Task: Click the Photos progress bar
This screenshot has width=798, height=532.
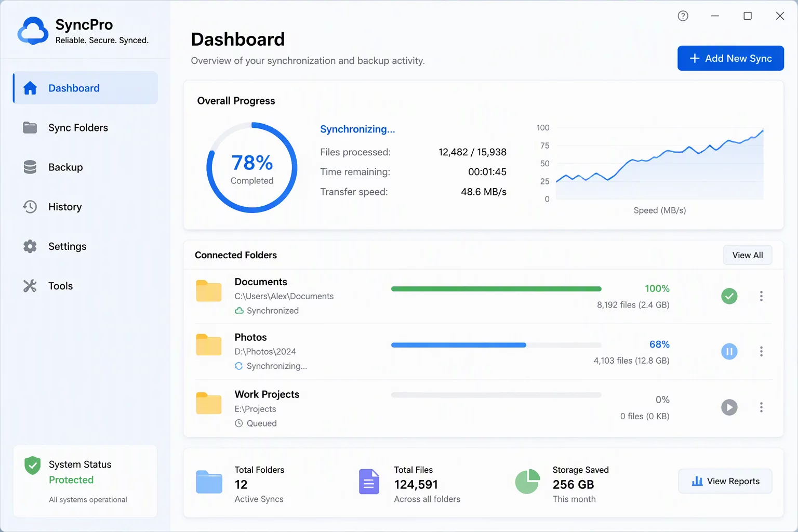Action: coord(496,345)
